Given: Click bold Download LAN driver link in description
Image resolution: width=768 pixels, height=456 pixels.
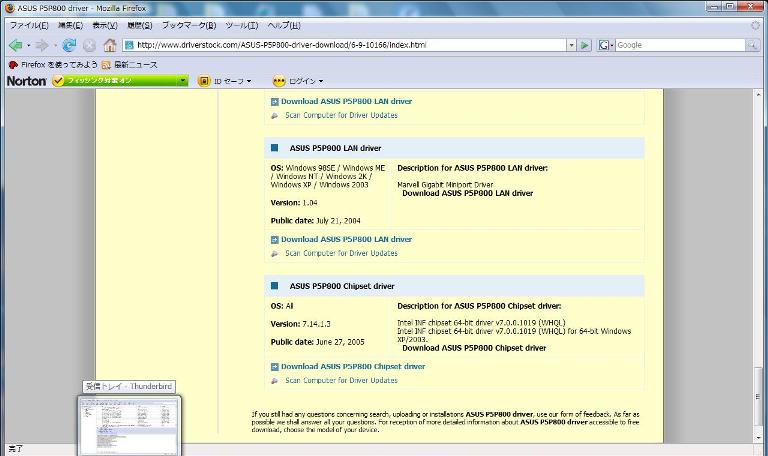Looking at the screenshot, I should coord(467,193).
